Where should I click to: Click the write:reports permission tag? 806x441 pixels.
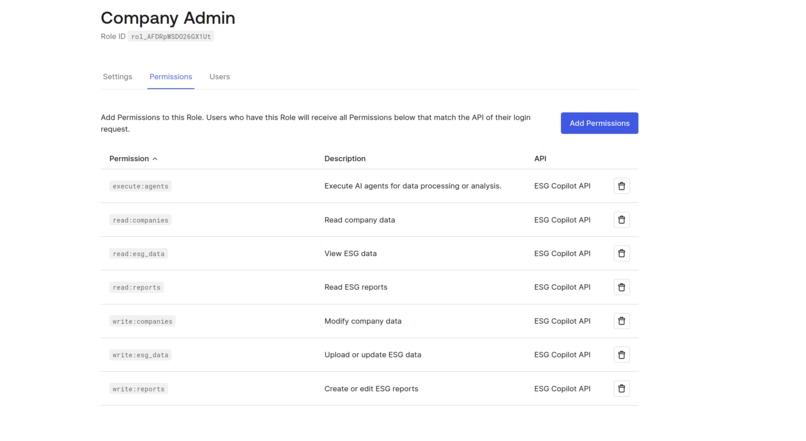click(x=138, y=389)
